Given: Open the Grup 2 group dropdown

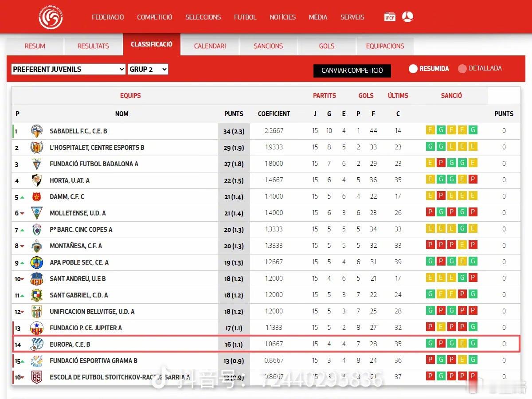Looking at the screenshot, I should click(148, 69).
